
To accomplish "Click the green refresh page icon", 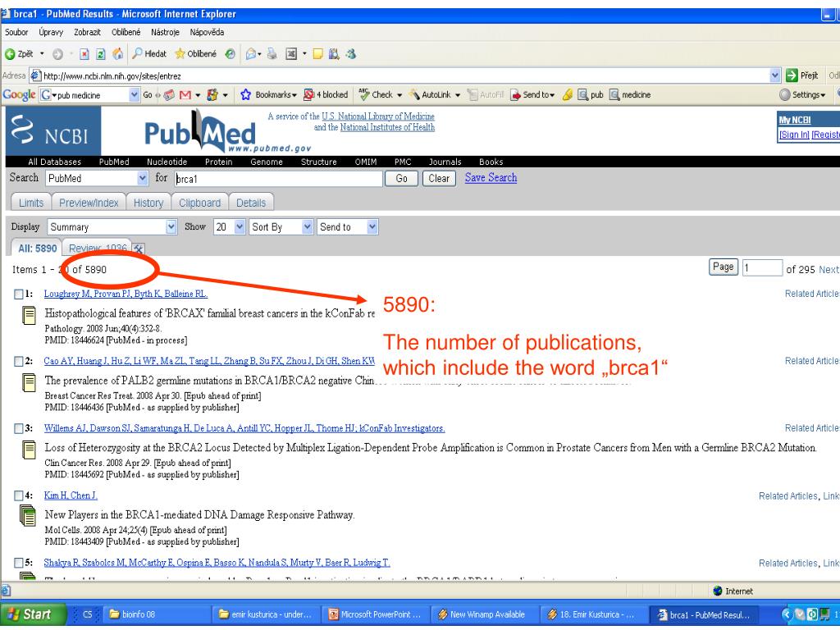I will 100,54.
